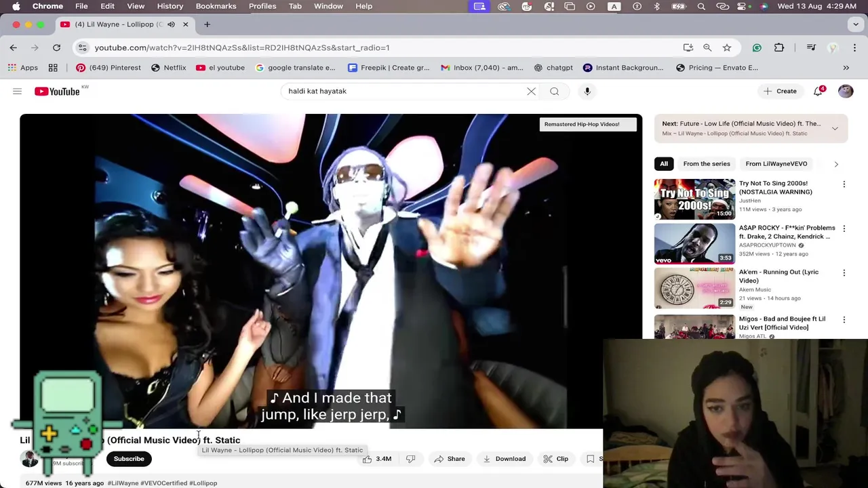The height and width of the screenshot is (488, 868).
Task: Install app icon in address bar
Action: tap(688, 47)
